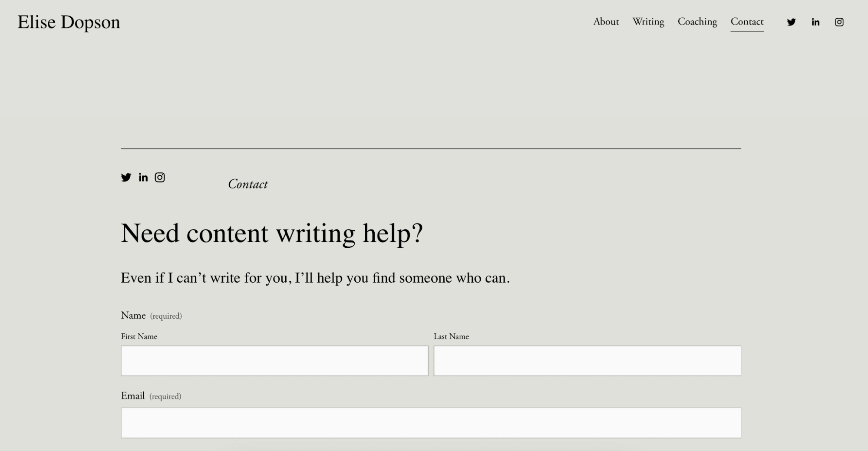Go to the About page
The height and width of the screenshot is (451, 868).
click(x=606, y=22)
